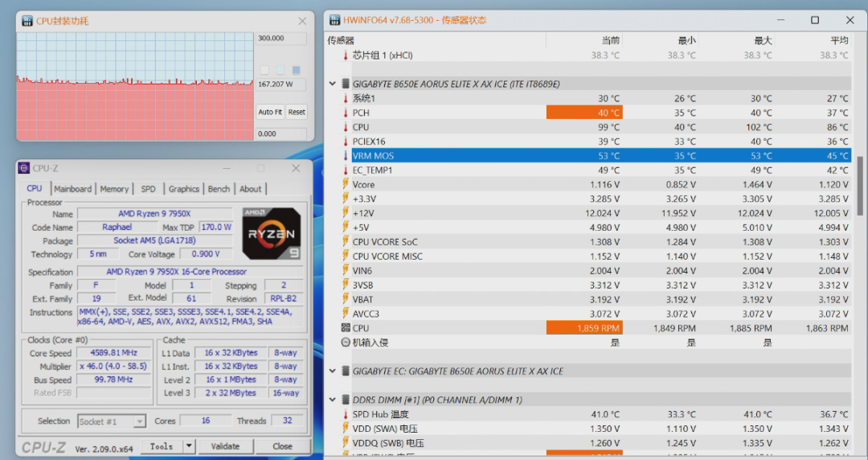Open the About tab in CPU-Z
868x460 pixels.
click(x=250, y=189)
